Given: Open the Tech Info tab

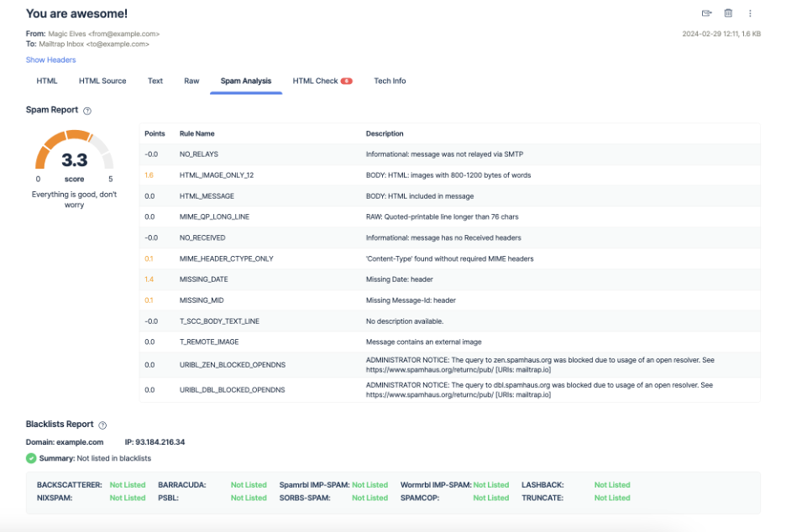Looking at the screenshot, I should coord(389,81).
